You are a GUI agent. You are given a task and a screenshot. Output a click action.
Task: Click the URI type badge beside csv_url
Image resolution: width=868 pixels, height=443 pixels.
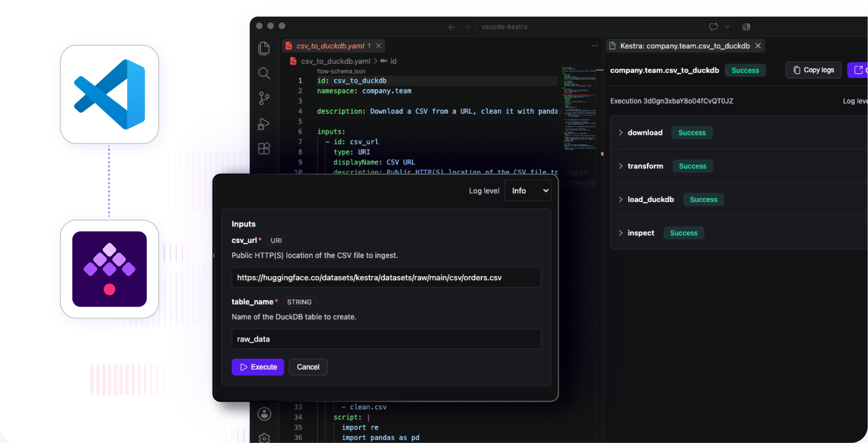[276, 240]
